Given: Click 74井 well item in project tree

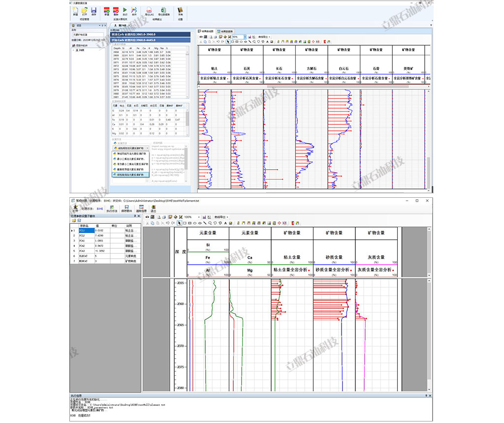Looking at the screenshot, I should (81, 50).
